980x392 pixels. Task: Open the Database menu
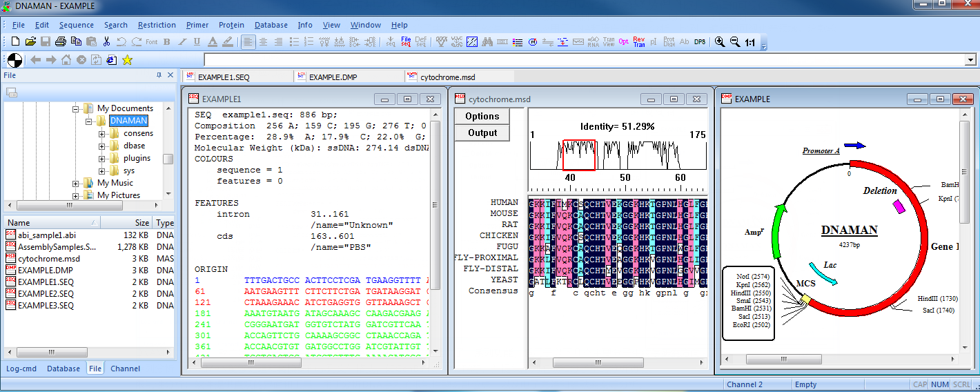click(271, 25)
